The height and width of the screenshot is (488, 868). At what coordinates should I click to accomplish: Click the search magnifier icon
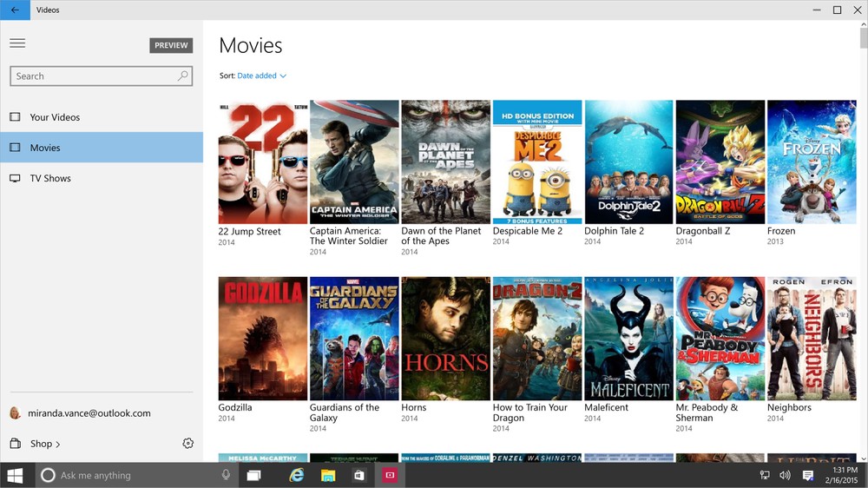coord(182,76)
